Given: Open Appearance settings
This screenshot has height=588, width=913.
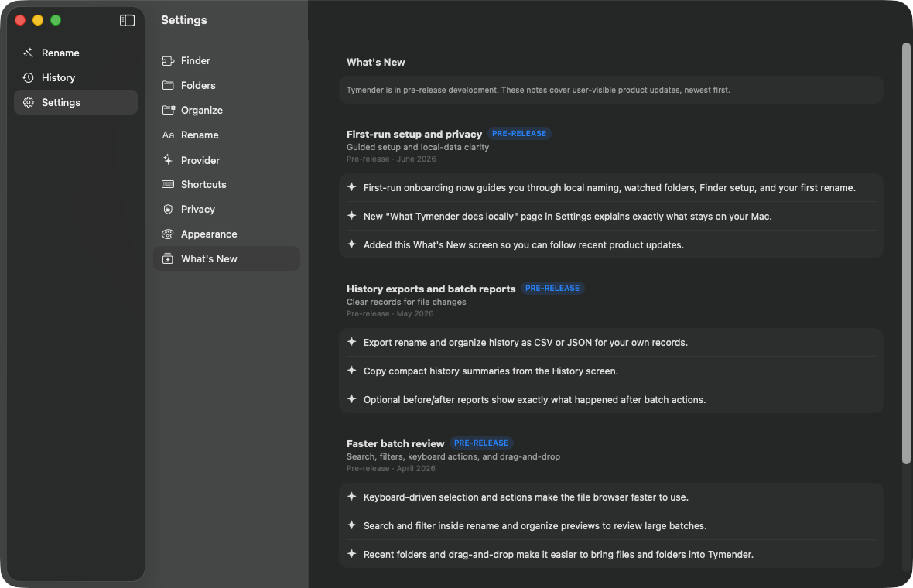Looking at the screenshot, I should coord(227,234).
